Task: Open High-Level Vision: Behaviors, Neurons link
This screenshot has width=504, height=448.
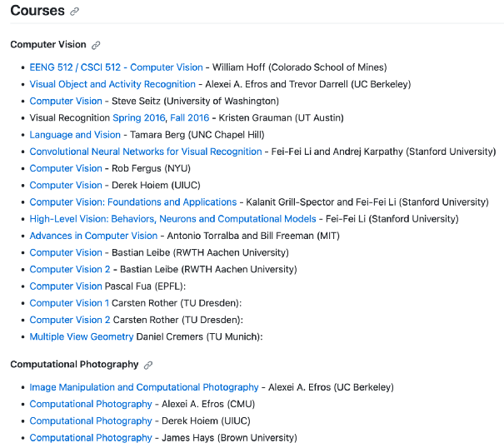Action: [172, 219]
